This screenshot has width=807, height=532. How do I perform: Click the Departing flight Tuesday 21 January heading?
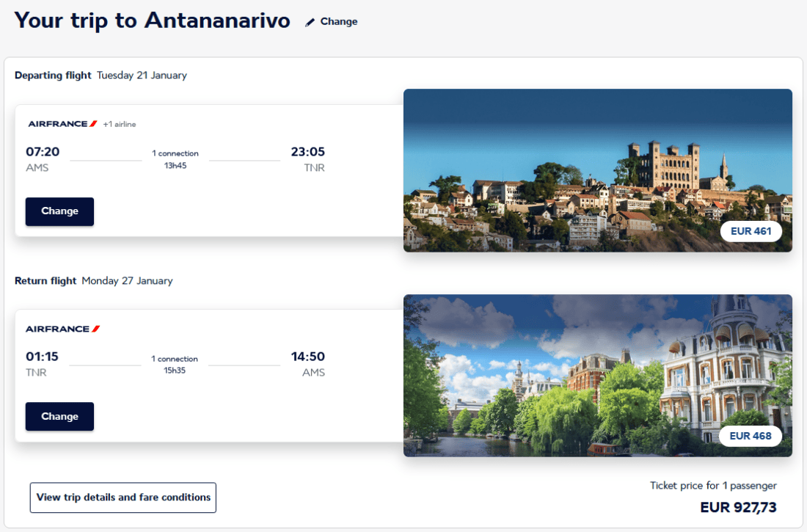click(x=101, y=76)
